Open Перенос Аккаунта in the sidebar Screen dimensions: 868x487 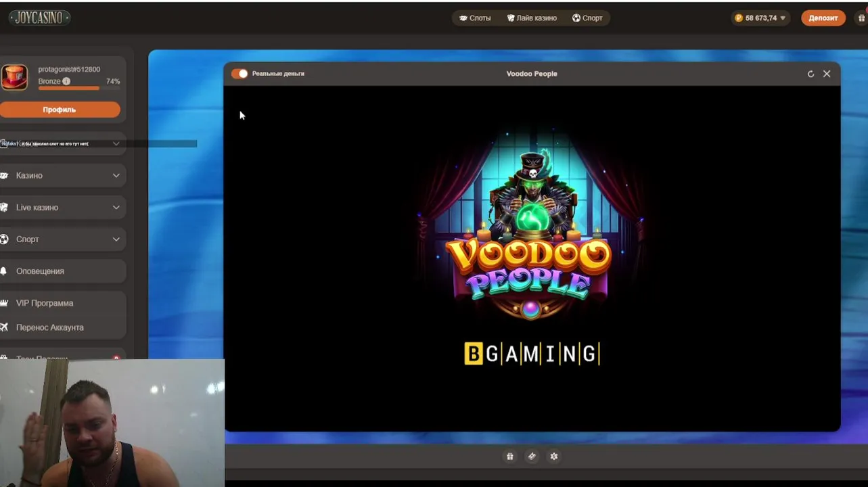pos(63,327)
